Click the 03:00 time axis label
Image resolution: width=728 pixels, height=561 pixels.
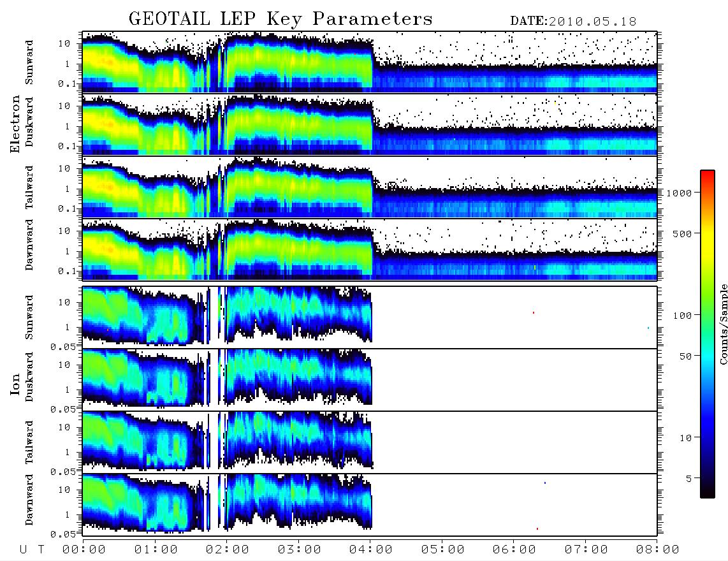[300, 550]
